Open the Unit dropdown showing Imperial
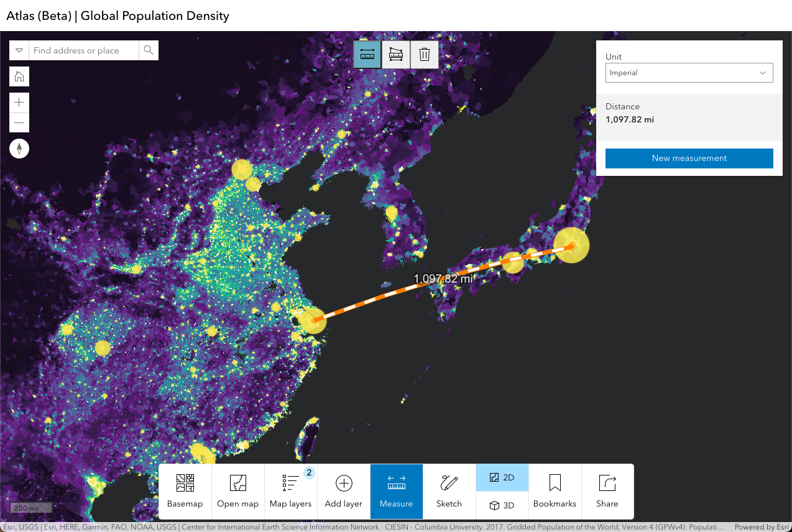The height and width of the screenshot is (532, 792). (x=689, y=73)
